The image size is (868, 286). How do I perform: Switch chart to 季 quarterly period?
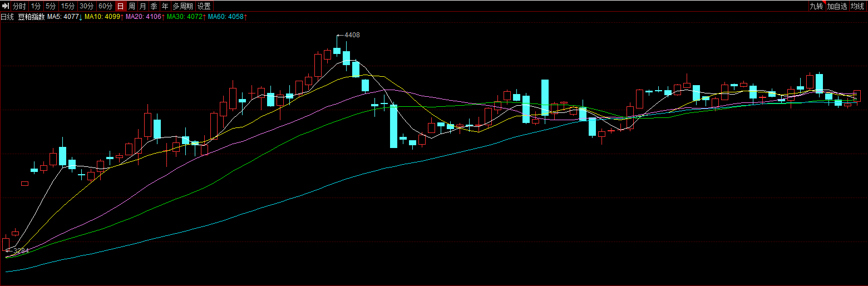(154, 6)
